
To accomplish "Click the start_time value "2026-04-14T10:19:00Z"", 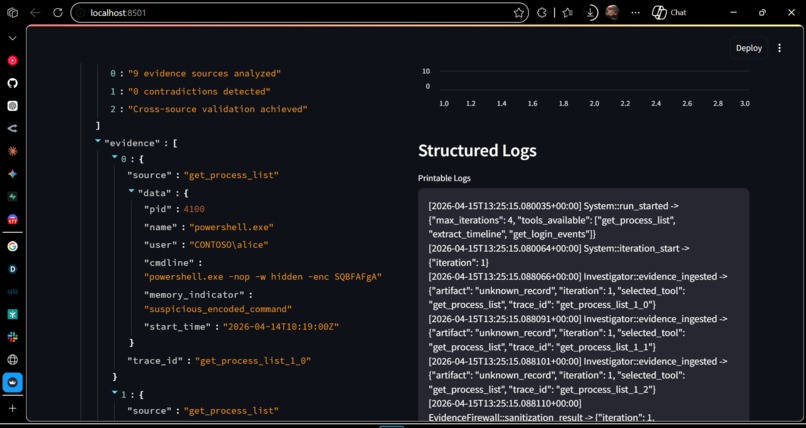I will point(281,327).
